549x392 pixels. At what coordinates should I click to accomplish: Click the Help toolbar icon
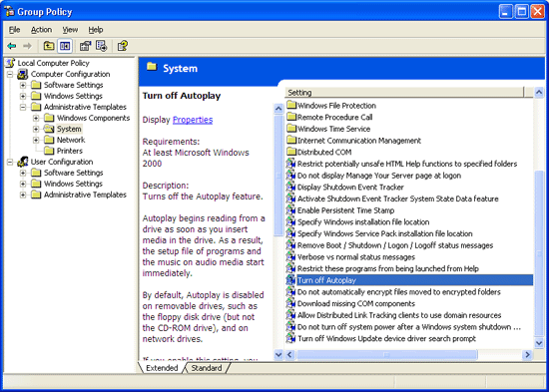(123, 46)
